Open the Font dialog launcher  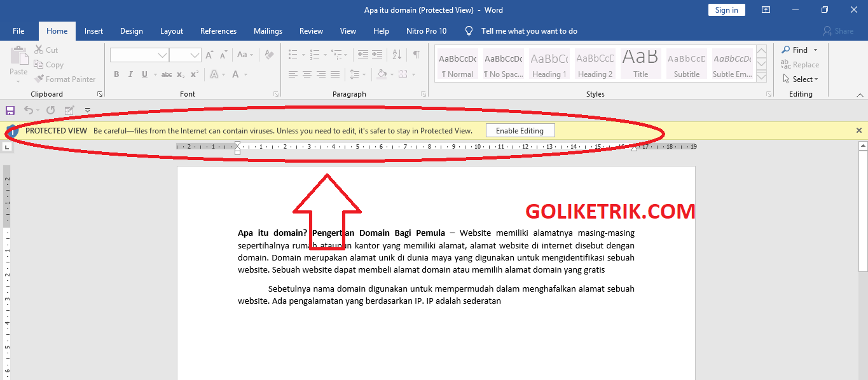click(277, 94)
